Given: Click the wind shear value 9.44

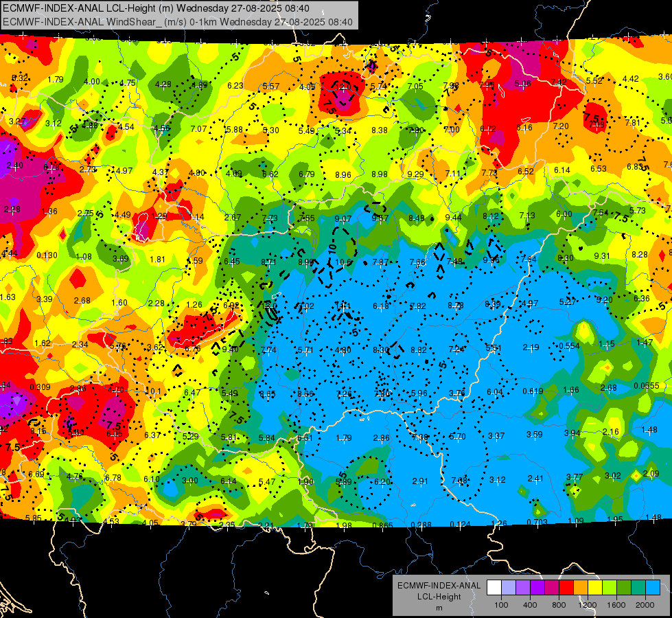Looking at the screenshot, I should (x=454, y=218).
